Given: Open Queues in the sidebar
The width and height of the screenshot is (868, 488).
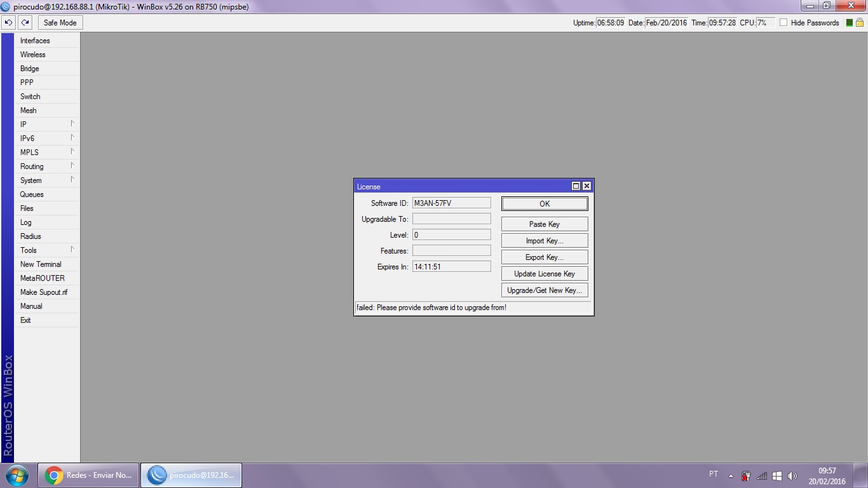Looking at the screenshot, I should coord(47,194).
